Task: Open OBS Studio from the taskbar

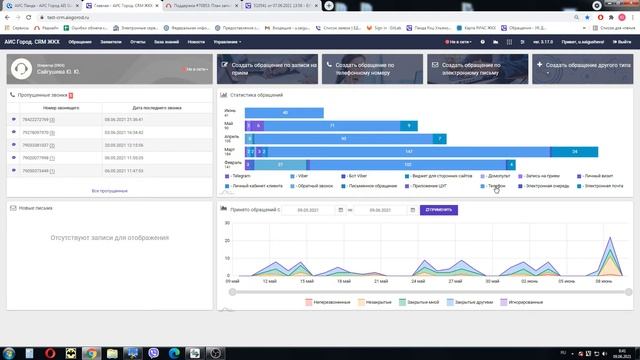Action: tap(216, 353)
